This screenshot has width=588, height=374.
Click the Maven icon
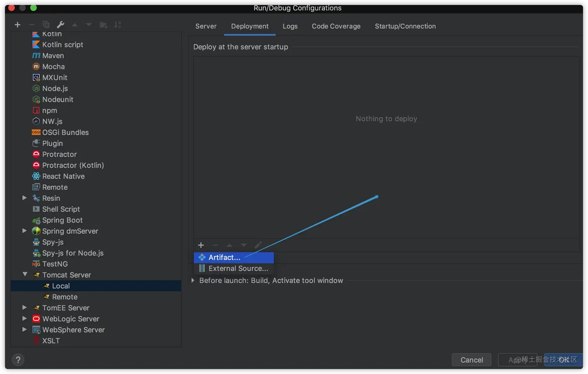click(x=36, y=56)
